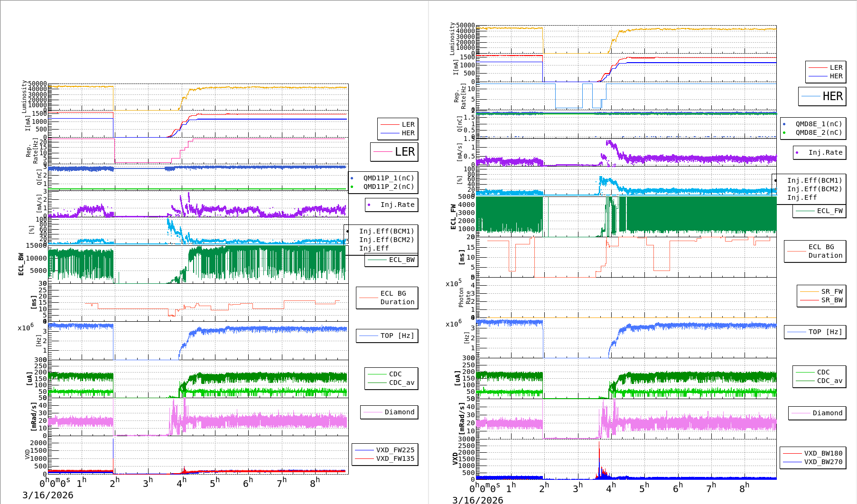
Task: Click CDC_av legend entry in right panel
Action: [x=820, y=381]
